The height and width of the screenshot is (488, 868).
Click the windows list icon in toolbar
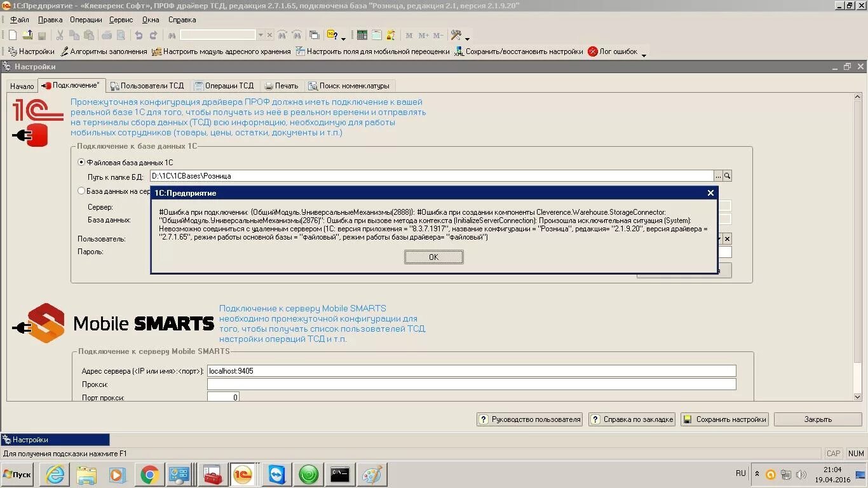point(314,35)
